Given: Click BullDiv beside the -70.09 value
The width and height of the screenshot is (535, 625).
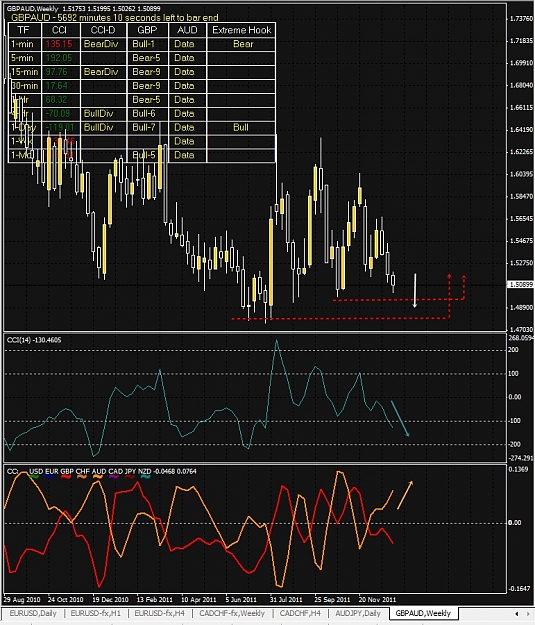Looking at the screenshot, I should 98,114.
